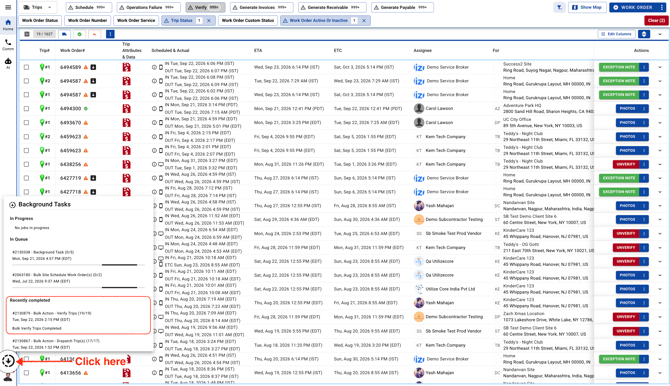The image size is (670, 386).
Task: Open the Comm phone icon in sidebar
Action: [x=8, y=44]
